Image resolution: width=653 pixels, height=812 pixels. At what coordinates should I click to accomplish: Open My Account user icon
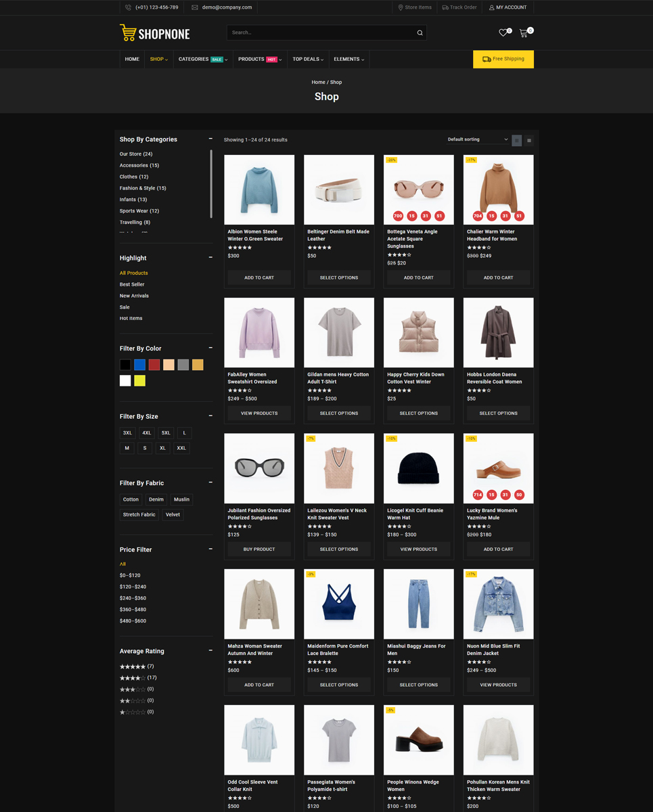coord(491,7)
